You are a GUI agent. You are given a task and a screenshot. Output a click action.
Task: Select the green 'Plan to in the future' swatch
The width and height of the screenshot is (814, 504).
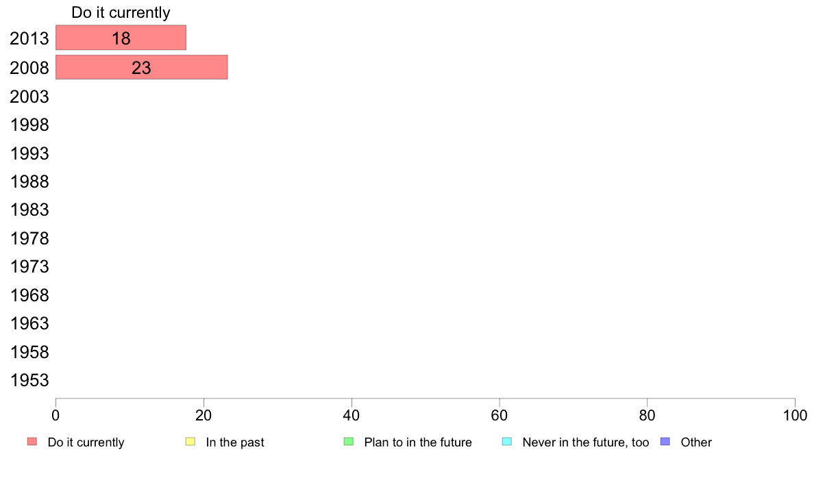pos(349,442)
